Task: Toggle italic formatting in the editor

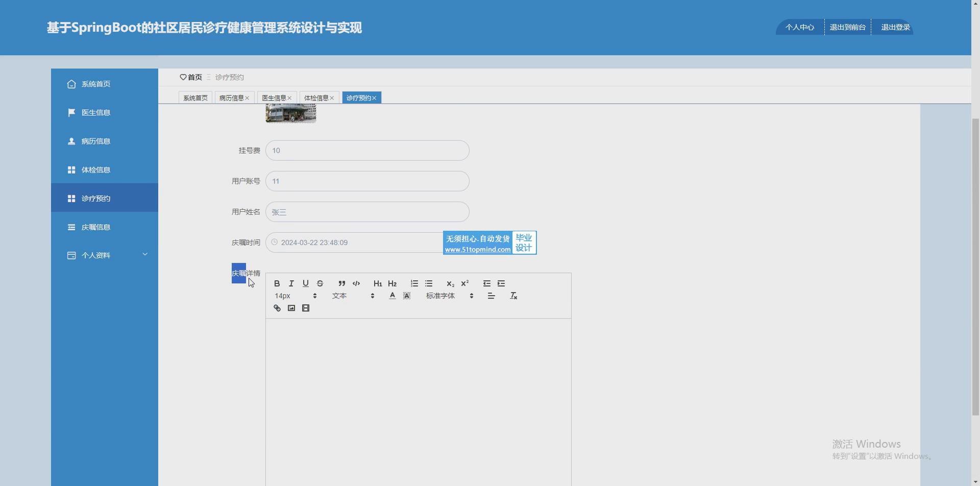Action: [291, 283]
